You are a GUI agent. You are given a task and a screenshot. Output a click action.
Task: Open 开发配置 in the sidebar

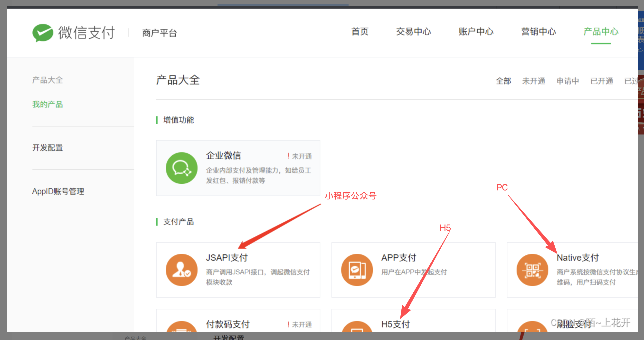pos(47,148)
